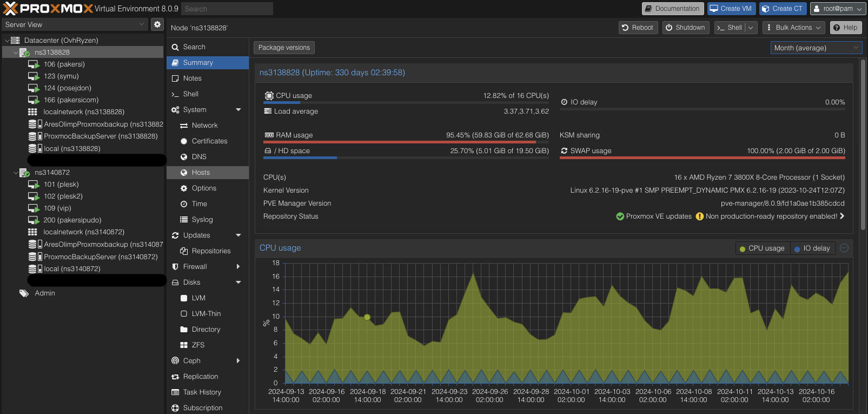
Task: Click the Subscription support icon
Action: [175, 408]
